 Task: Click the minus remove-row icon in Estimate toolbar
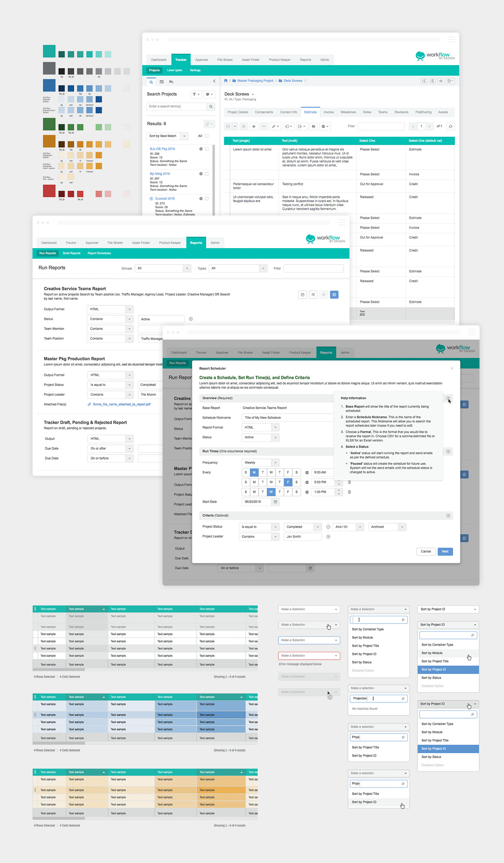tap(263, 126)
